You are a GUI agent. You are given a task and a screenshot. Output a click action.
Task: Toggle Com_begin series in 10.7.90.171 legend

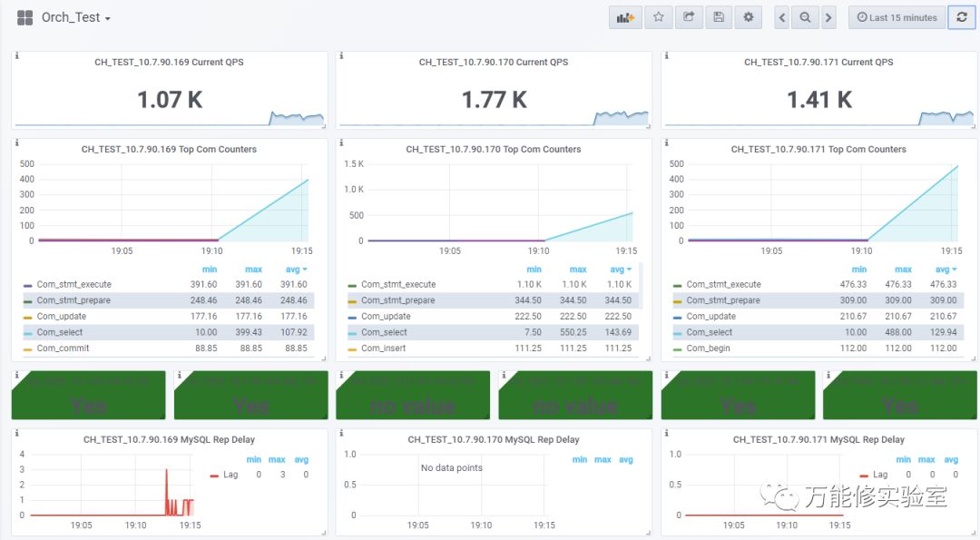pos(708,349)
